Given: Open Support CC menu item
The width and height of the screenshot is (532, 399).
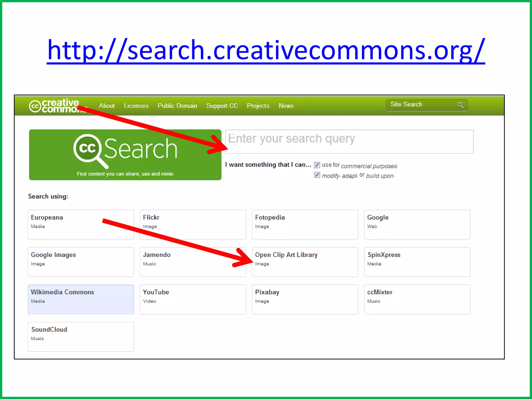Looking at the screenshot, I should [x=222, y=106].
